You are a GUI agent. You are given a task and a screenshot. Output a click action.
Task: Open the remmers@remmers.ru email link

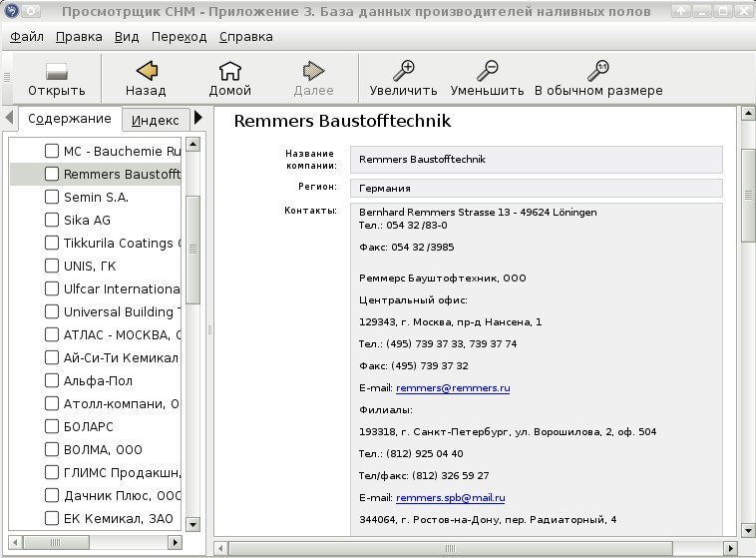[x=453, y=387]
